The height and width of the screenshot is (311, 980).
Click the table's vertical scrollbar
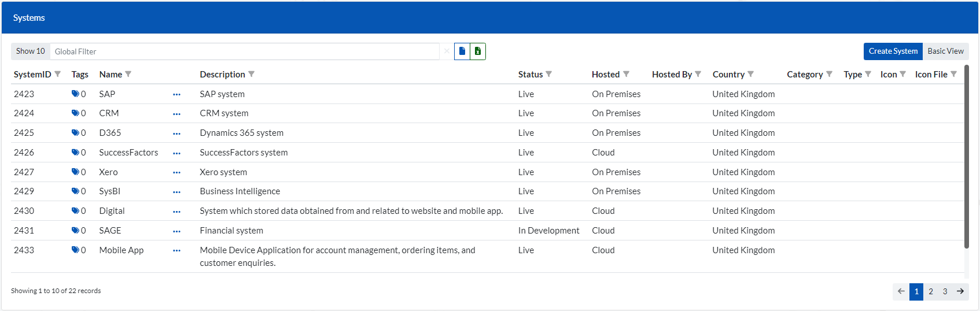[x=966, y=157]
